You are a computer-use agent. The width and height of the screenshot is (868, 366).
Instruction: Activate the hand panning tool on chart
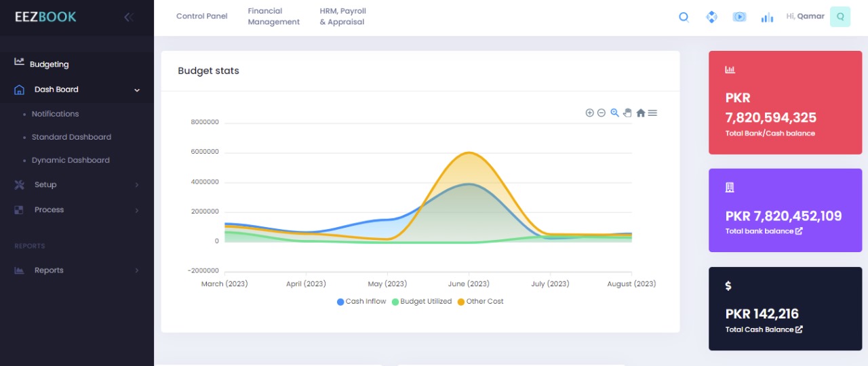click(627, 113)
